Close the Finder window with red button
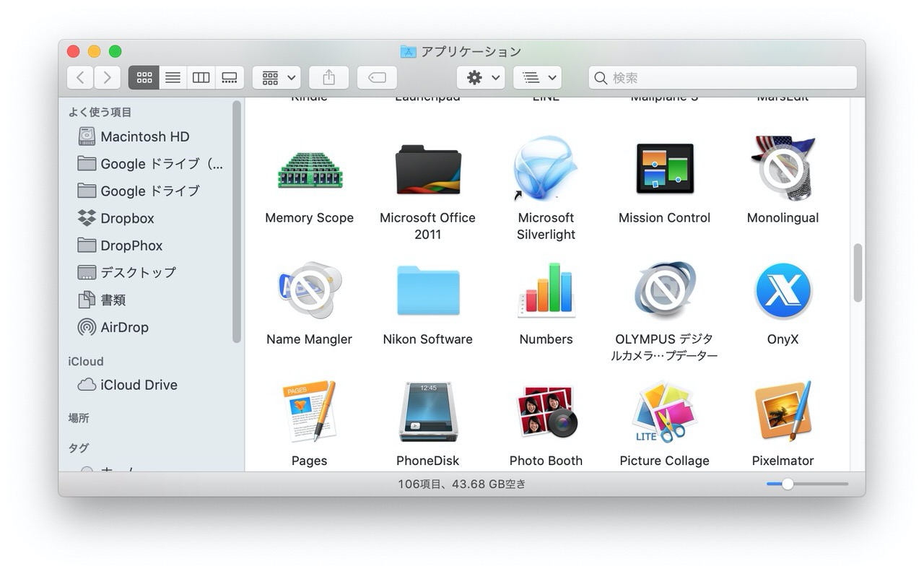924x574 pixels. (x=73, y=51)
